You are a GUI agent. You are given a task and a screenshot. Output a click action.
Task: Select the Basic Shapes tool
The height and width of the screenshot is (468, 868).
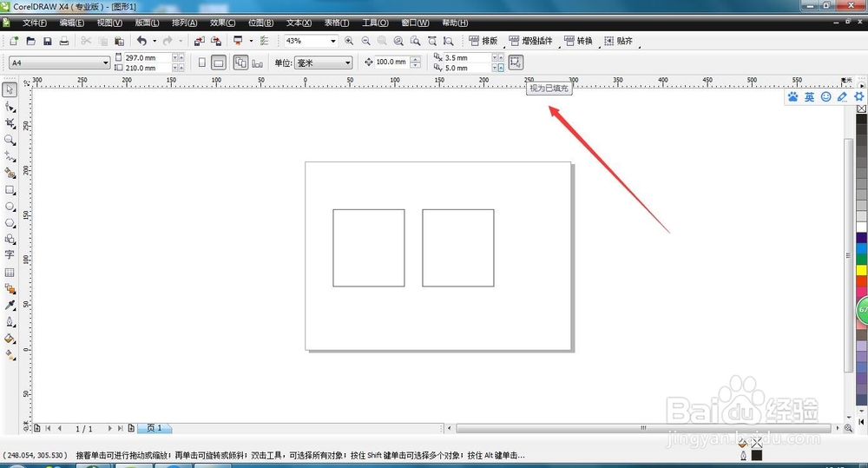tap(10, 240)
